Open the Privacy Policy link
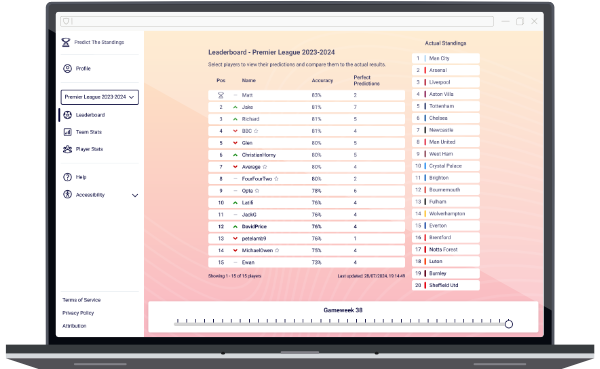 click(x=78, y=313)
